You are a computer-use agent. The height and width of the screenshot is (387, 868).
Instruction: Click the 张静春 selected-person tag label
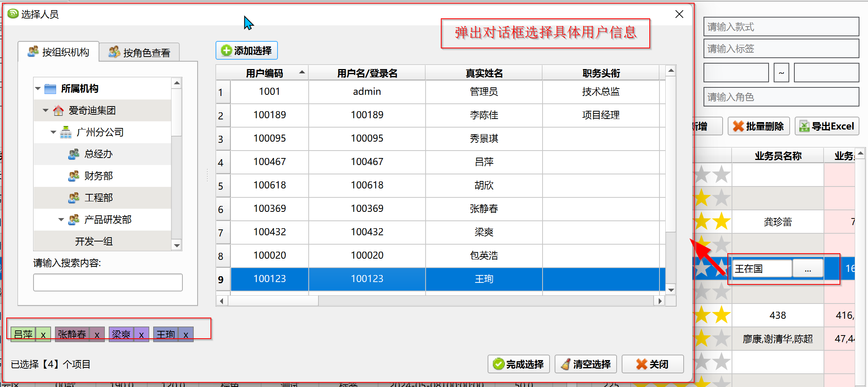(72, 334)
